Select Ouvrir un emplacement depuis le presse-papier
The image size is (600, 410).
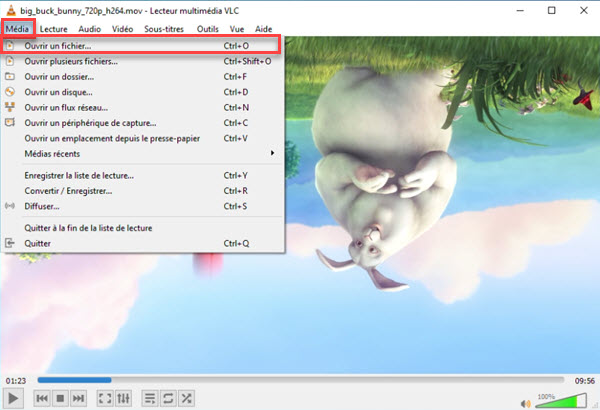(142, 138)
